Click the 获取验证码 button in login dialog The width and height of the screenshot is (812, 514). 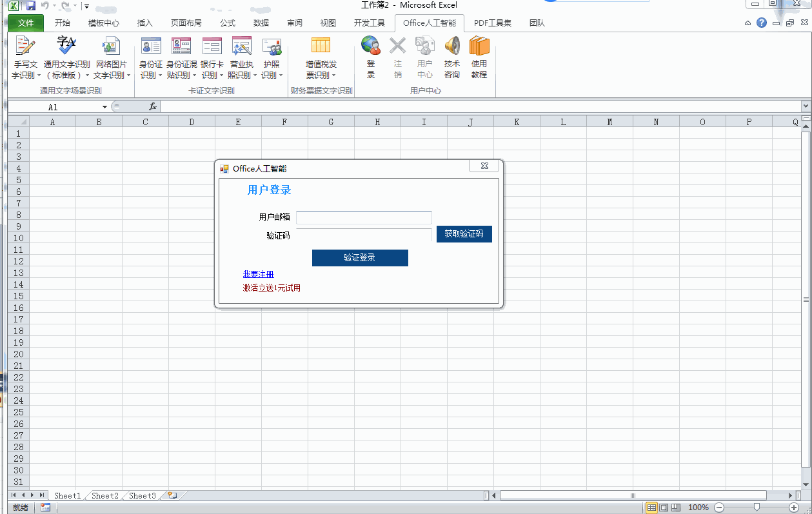(464, 234)
